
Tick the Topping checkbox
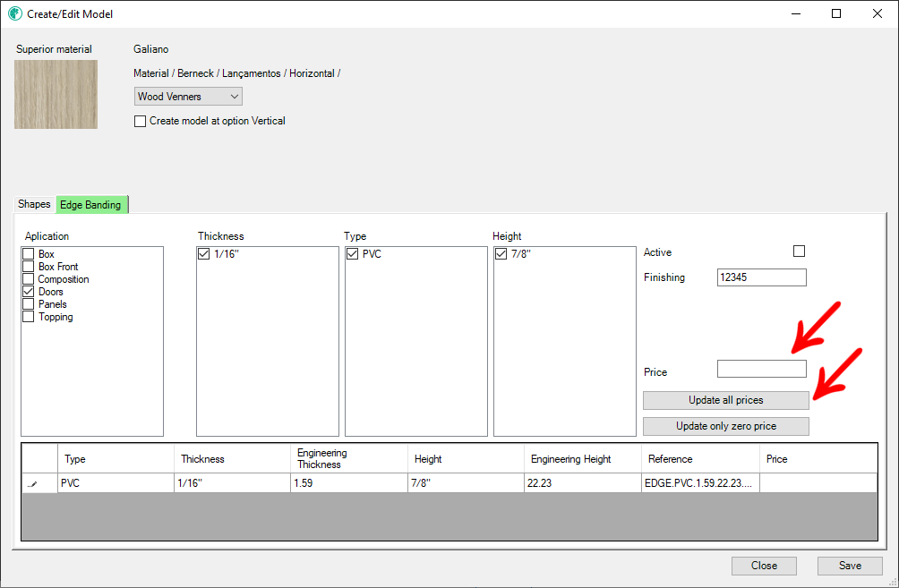29,317
